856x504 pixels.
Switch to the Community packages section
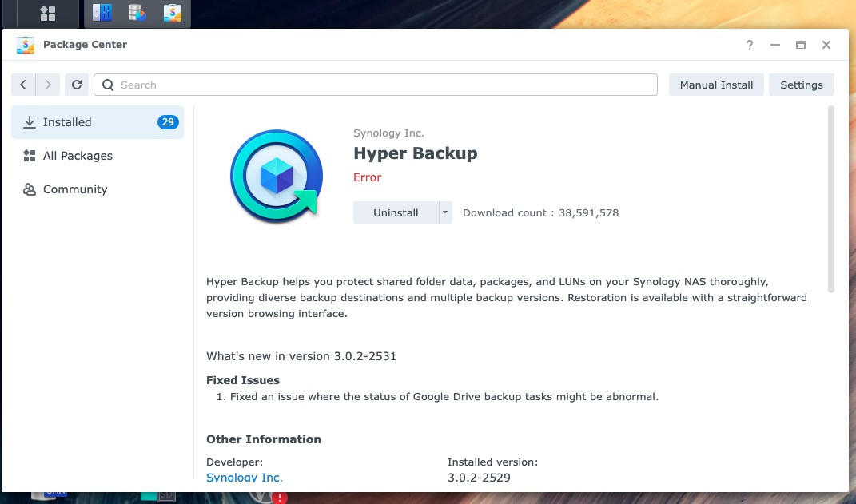tap(74, 189)
